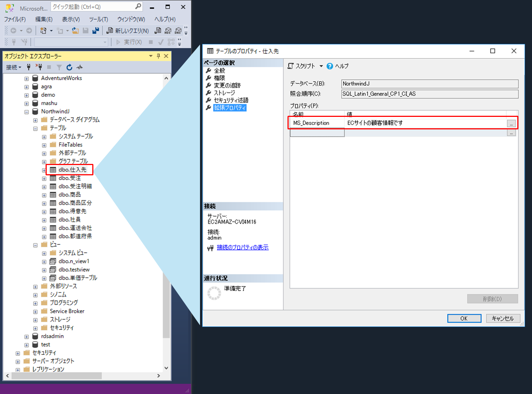Collapse the NorthwindJ database node
This screenshot has height=394, width=532.
pyautogui.click(x=26, y=112)
